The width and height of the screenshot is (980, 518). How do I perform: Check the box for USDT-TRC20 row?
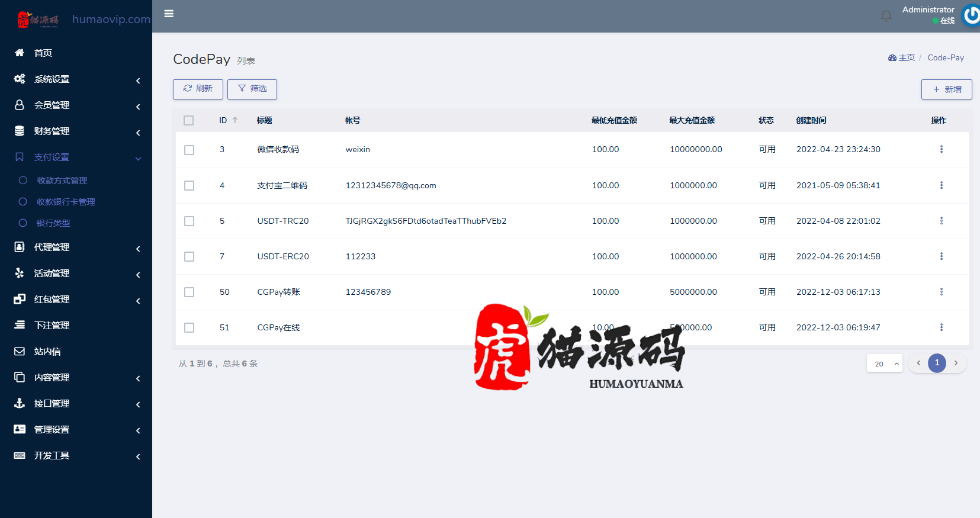click(189, 221)
